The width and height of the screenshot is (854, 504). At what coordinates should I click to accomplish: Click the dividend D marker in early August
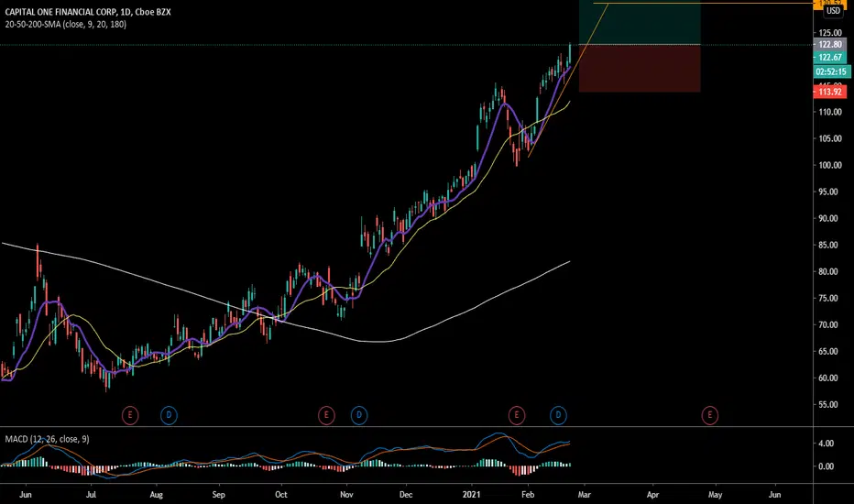(169, 415)
